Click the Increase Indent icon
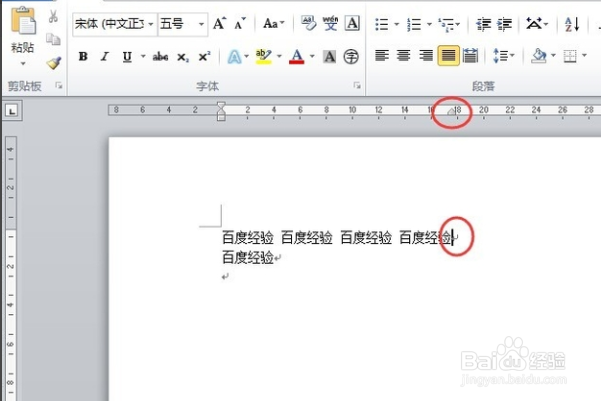The height and width of the screenshot is (401, 601). 504,24
